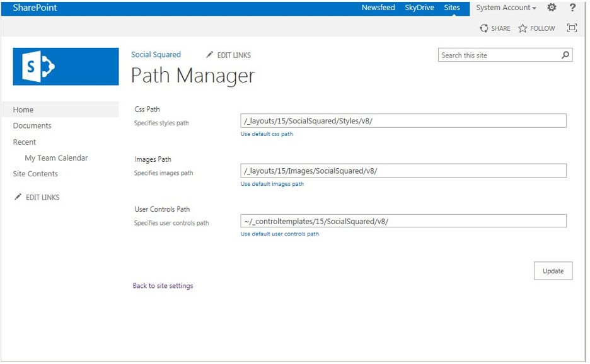590x364 pixels.
Task: Click Use default images path link
Action: pyautogui.click(x=272, y=184)
